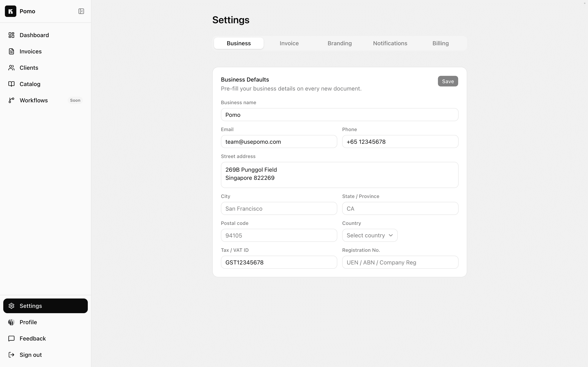Click the Clients people icon
Viewport: 588px width, 367px height.
11,67
